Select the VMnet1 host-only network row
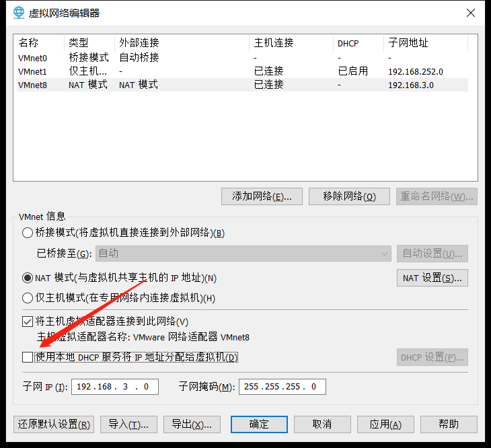491x448 pixels. 33,71
